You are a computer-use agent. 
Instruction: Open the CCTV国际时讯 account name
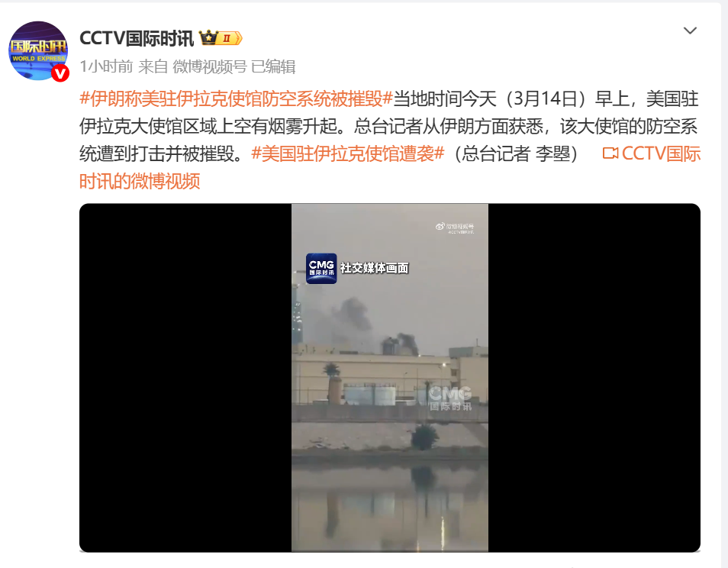[137, 38]
